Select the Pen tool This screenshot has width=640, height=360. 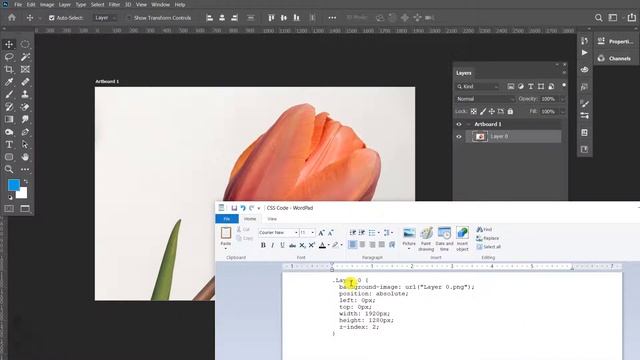coord(25,132)
